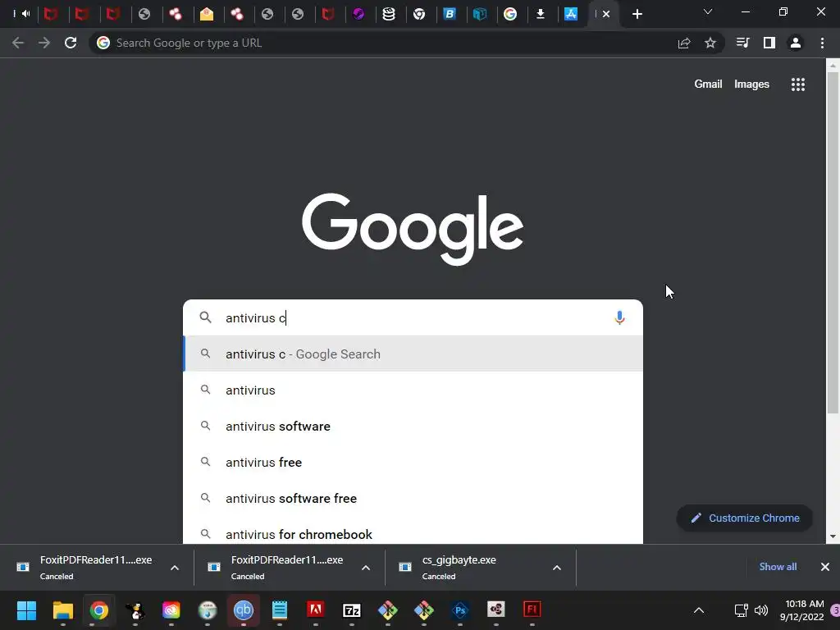The image size is (840, 630).
Task: Switch to the envelope mail tab
Action: [207, 14]
